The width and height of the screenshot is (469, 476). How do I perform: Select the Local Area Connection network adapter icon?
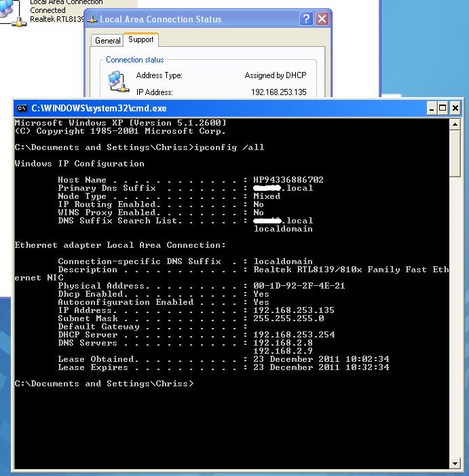coord(12,14)
